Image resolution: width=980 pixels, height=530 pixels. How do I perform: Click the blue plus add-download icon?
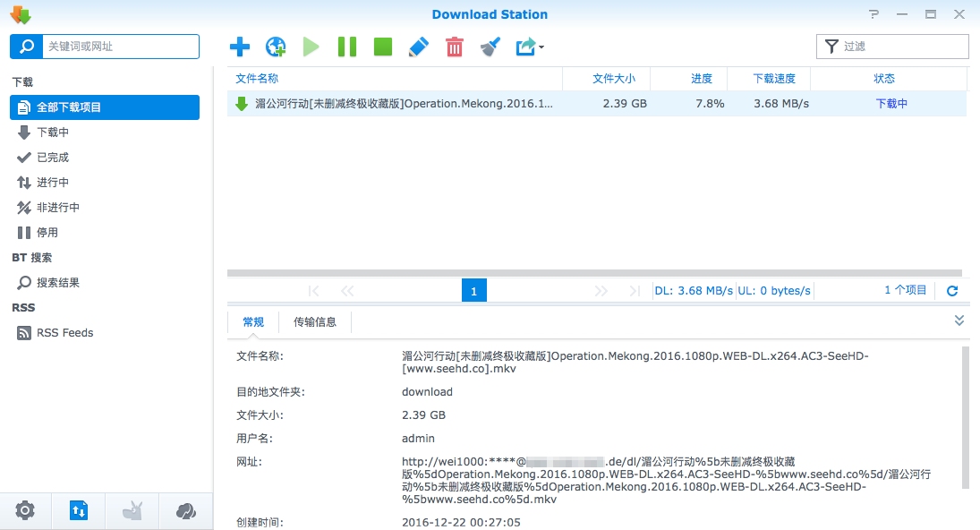pos(240,47)
